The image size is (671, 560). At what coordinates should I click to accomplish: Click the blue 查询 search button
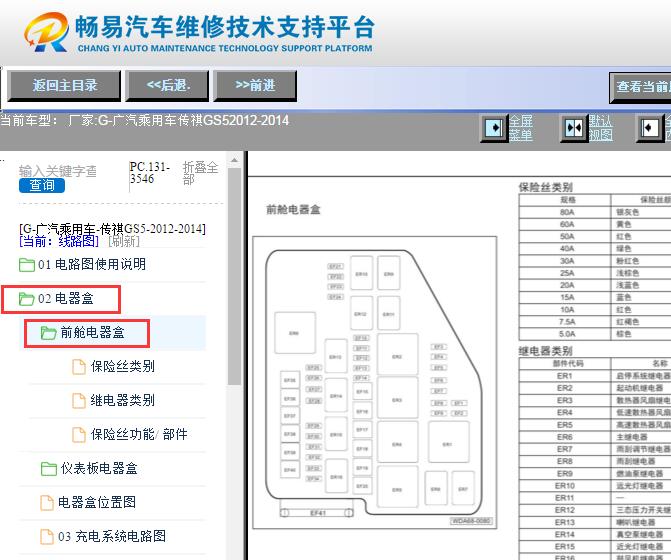[42, 186]
